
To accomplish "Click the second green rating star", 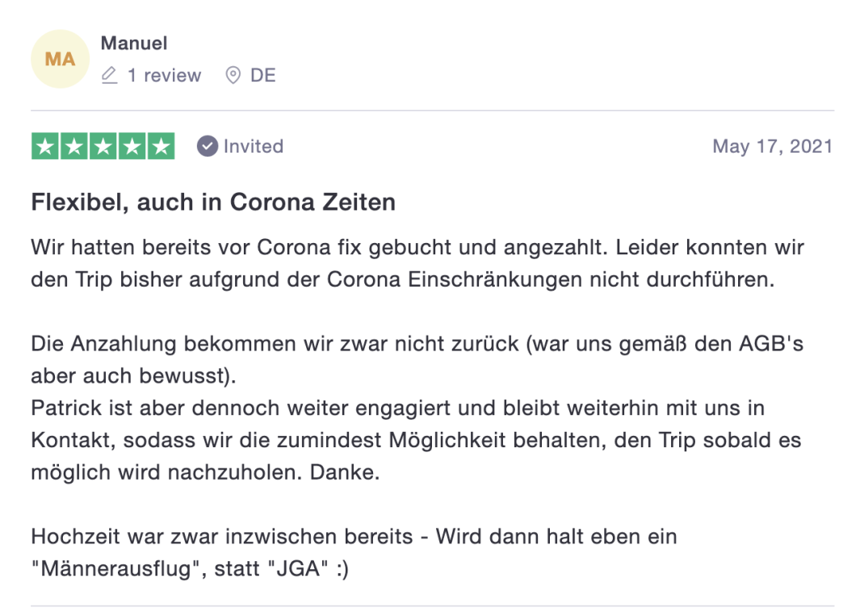I will point(74,146).
